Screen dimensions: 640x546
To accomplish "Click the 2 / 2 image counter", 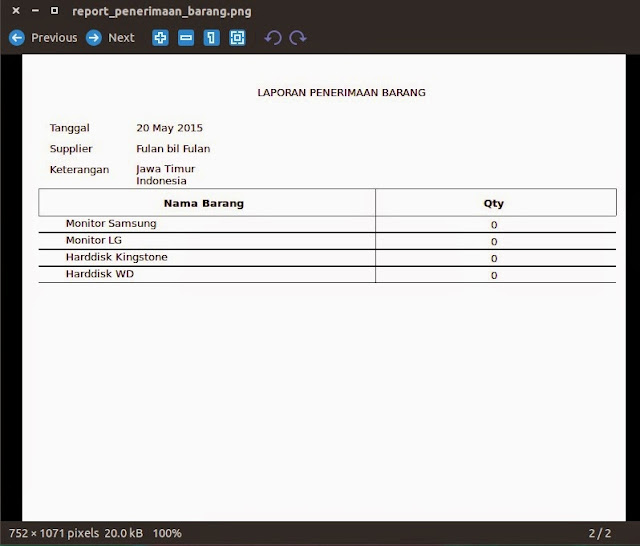I will 600,533.
